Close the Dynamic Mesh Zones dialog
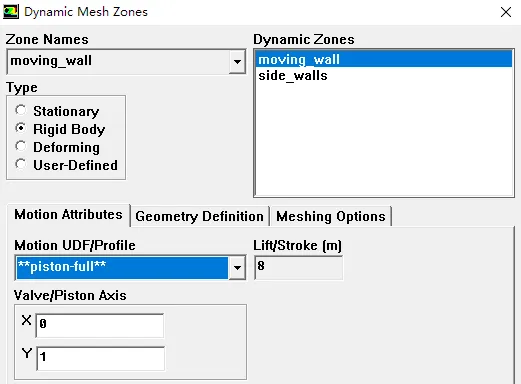This screenshot has width=521, height=384. click(506, 12)
